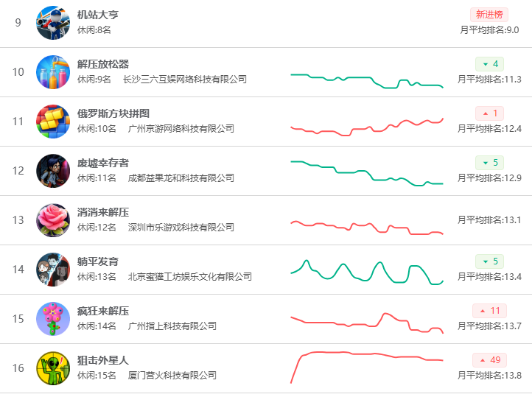
Task: Click the 狙击外星人 rank trend chart
Action: coord(367,368)
